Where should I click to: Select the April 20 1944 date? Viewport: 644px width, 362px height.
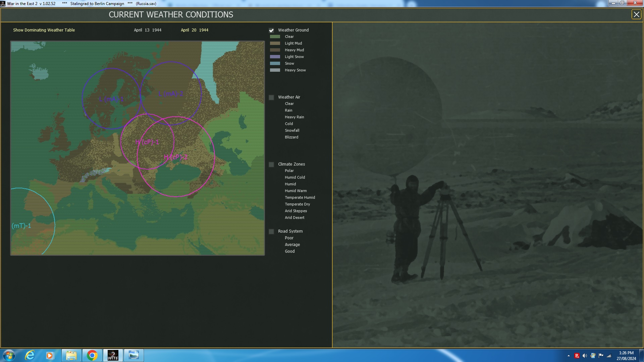(195, 30)
